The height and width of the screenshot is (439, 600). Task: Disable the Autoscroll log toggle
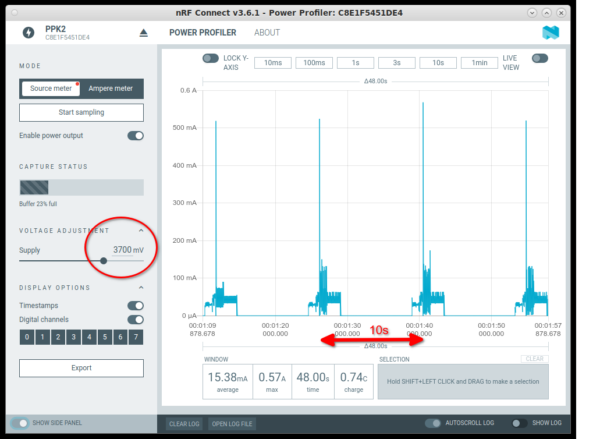click(433, 423)
